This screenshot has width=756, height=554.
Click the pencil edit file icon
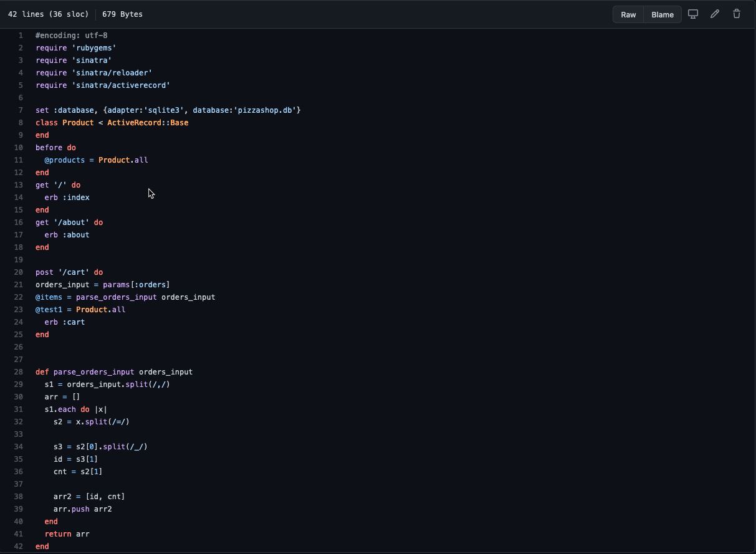tap(715, 14)
